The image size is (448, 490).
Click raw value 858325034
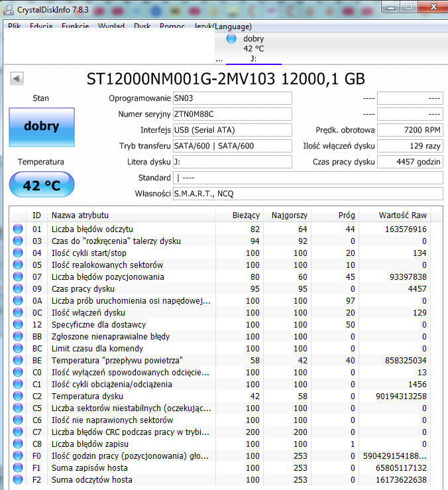[406, 360]
